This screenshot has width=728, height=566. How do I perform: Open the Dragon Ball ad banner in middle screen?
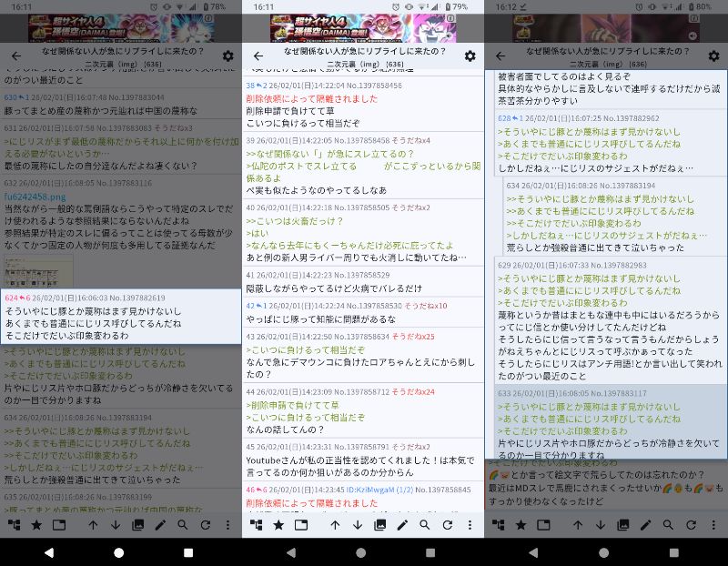coord(363,27)
